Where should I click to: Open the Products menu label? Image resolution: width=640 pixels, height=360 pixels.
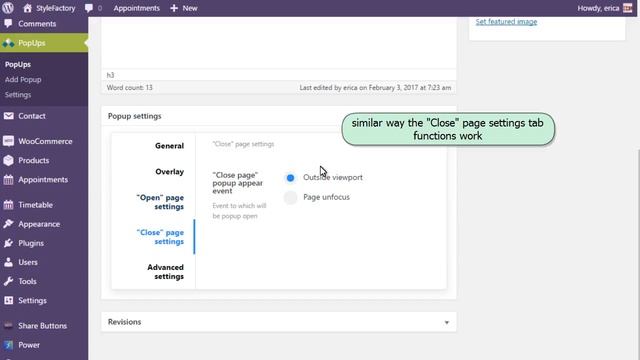coord(33,160)
